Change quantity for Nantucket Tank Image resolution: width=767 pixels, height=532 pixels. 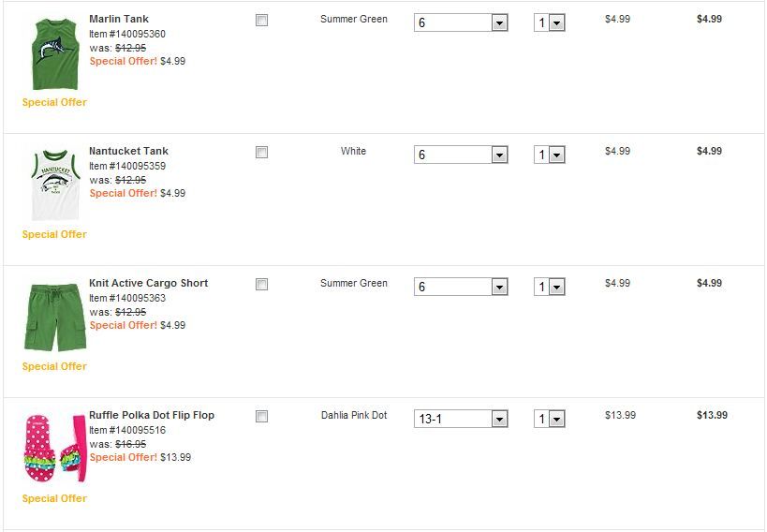coord(550,155)
